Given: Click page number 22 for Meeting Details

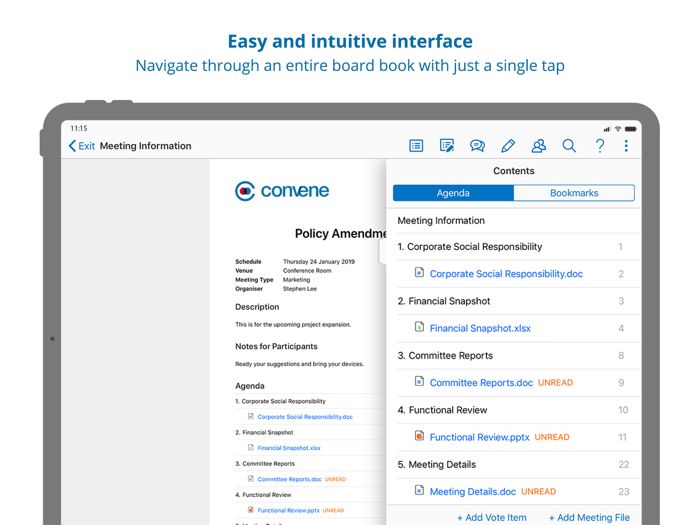Looking at the screenshot, I should tap(624, 465).
